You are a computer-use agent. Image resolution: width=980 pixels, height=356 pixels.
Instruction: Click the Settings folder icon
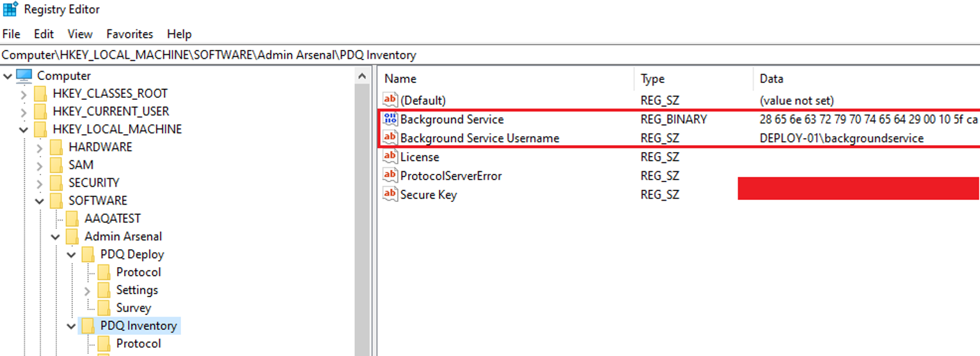click(104, 290)
